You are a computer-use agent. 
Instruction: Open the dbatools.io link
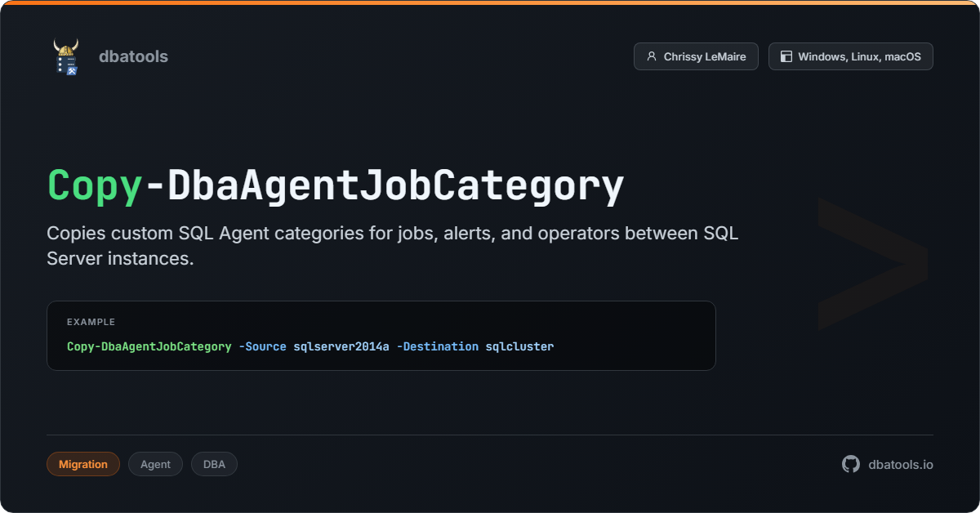coord(901,464)
